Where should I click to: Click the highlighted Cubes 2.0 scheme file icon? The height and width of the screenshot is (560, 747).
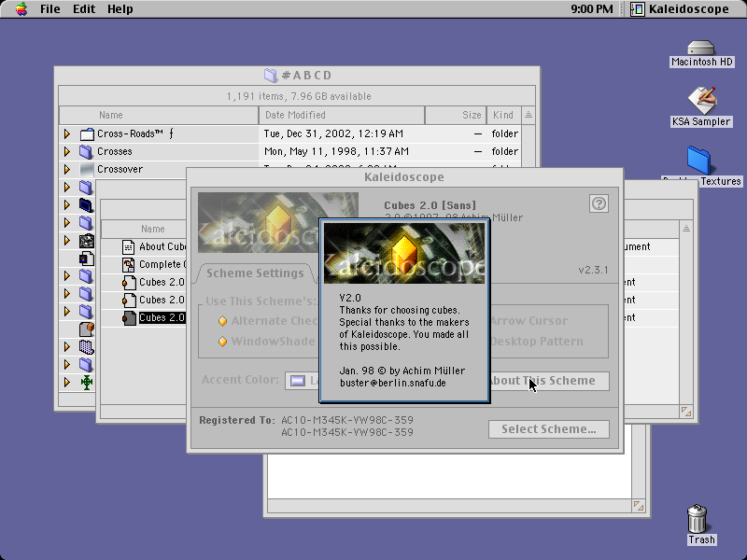[129, 317]
